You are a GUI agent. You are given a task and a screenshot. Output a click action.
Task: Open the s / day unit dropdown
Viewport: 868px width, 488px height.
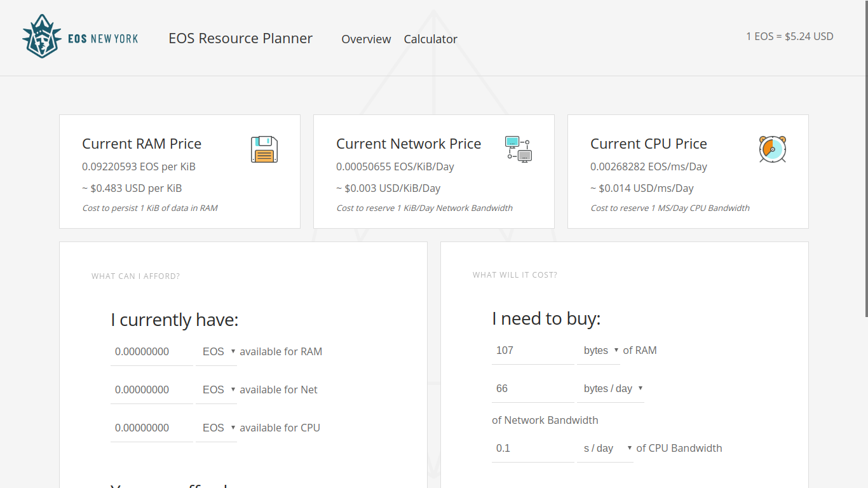coord(606,449)
